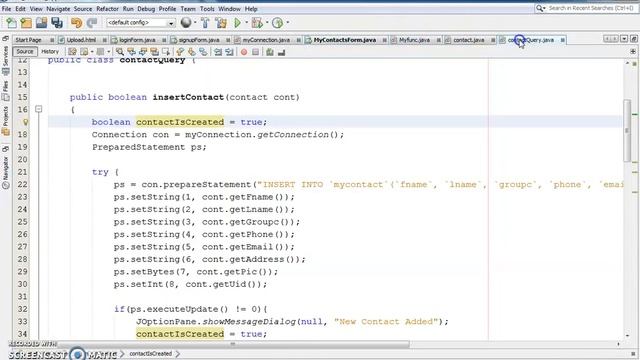Close the contactQuery.java tab
The width and height of the screenshot is (640, 360).
pyautogui.click(x=562, y=40)
